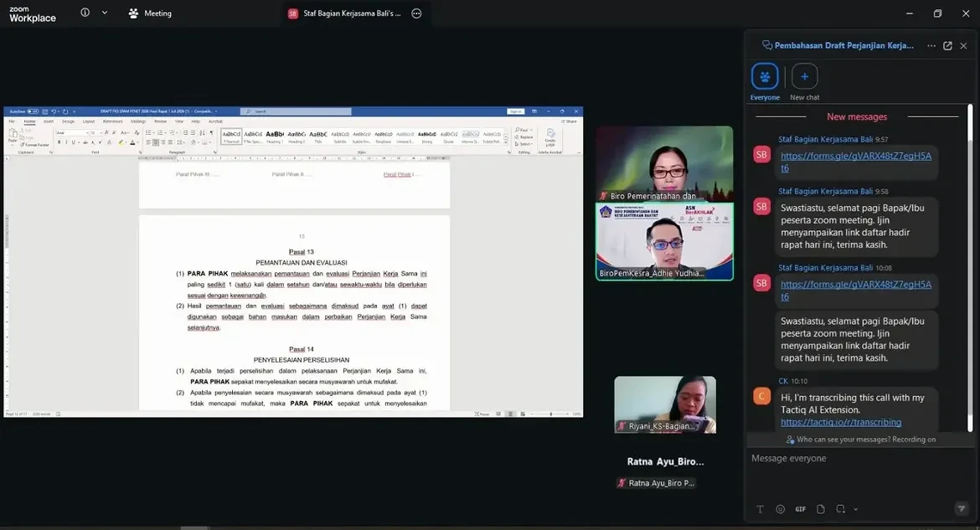Switch to the Layout ribbon tab
This screenshot has height=530, width=980.
coord(89,121)
